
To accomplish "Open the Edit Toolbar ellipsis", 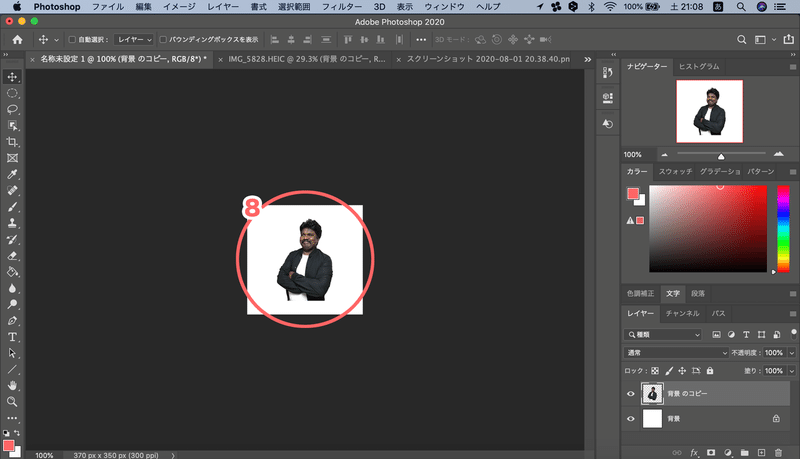I will [x=12, y=418].
